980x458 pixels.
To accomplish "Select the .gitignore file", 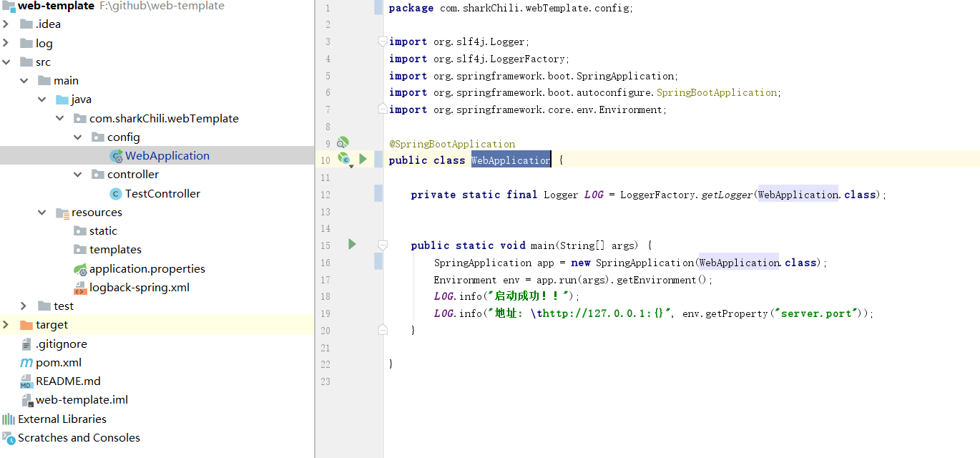I will tap(61, 344).
